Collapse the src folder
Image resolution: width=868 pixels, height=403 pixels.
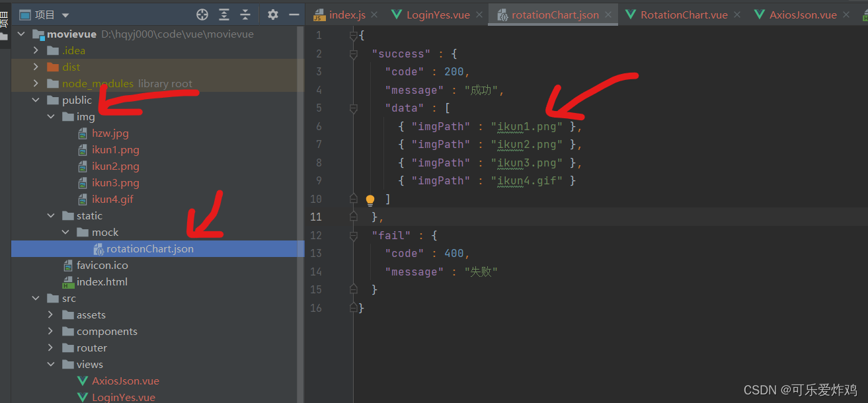click(36, 298)
